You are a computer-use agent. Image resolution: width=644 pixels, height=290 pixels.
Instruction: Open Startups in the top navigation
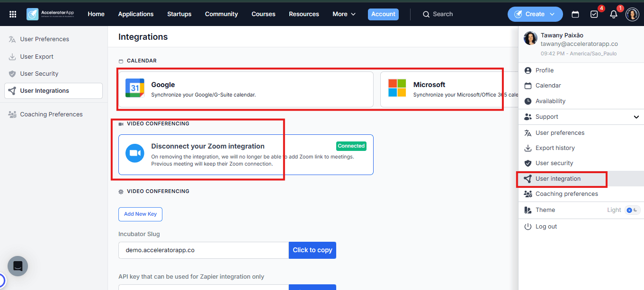(x=179, y=14)
